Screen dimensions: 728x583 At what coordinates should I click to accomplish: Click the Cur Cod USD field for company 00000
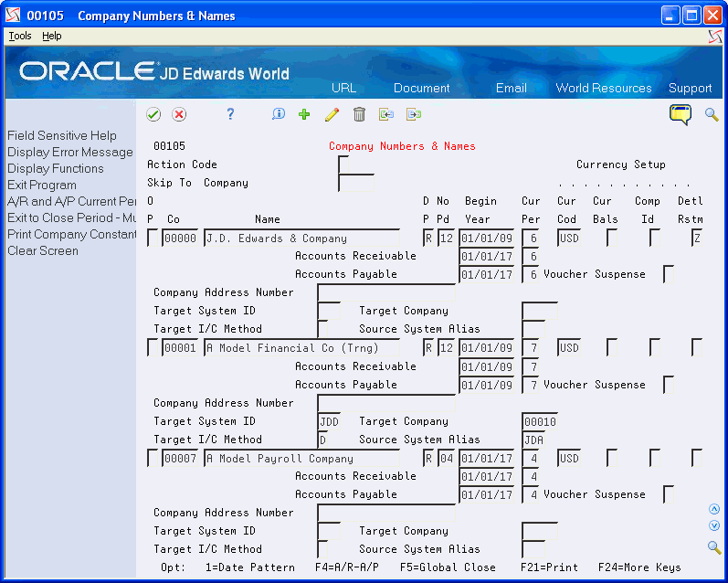[x=569, y=238]
